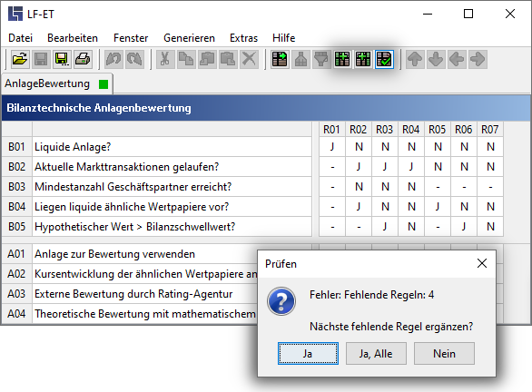
Task: Click the add all missing rules icon
Action: [363, 59]
